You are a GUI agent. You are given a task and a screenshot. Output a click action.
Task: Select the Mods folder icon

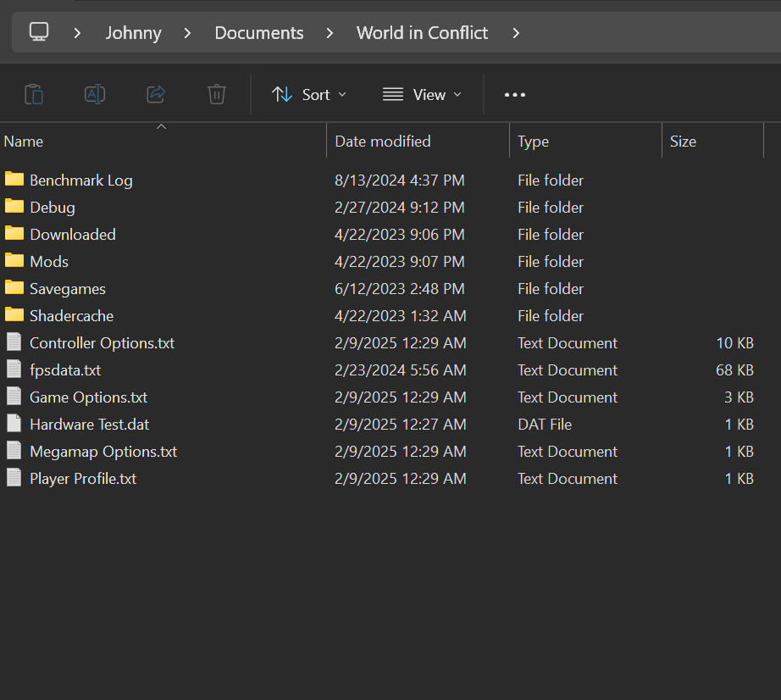14,260
